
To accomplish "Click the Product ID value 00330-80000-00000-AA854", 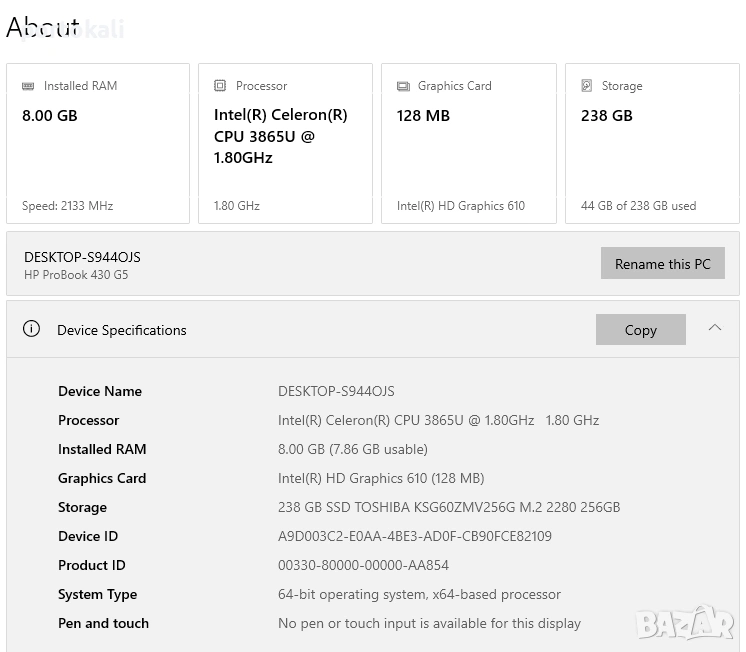I will 363,565.
